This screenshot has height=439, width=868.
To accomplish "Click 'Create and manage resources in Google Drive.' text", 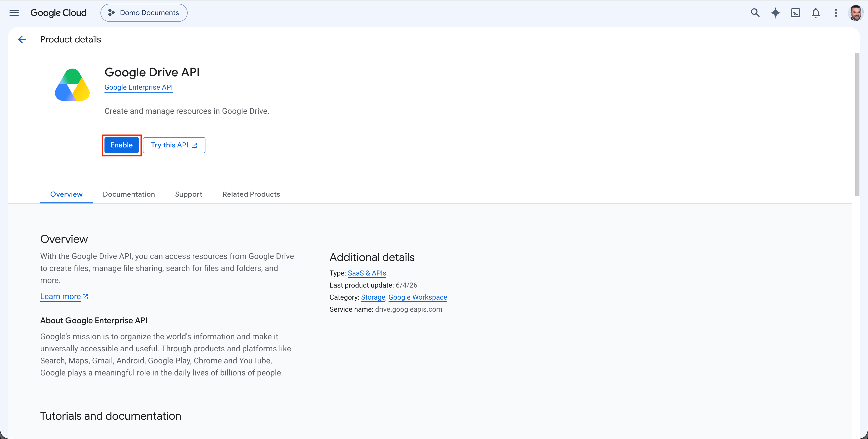I will point(187,111).
